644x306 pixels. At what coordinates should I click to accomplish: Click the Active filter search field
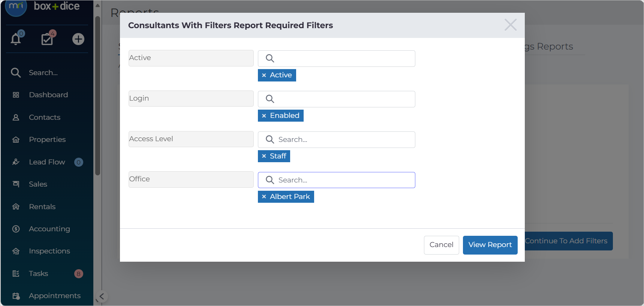point(337,59)
